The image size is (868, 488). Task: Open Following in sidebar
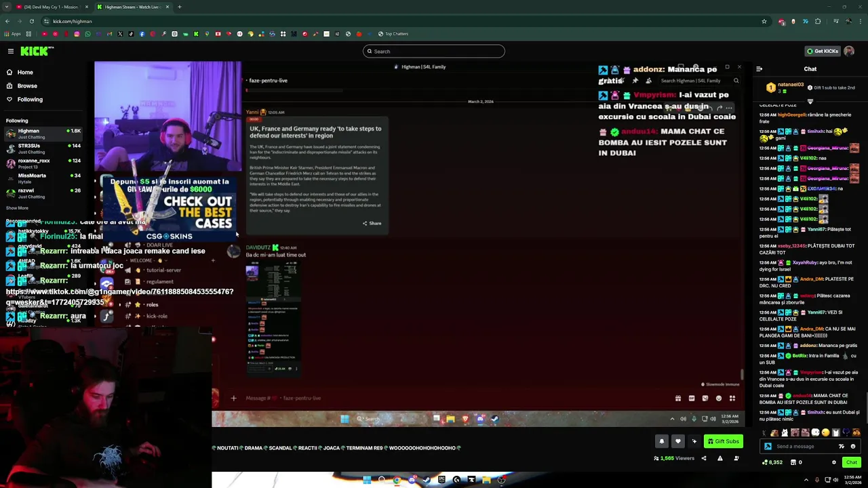(30, 99)
